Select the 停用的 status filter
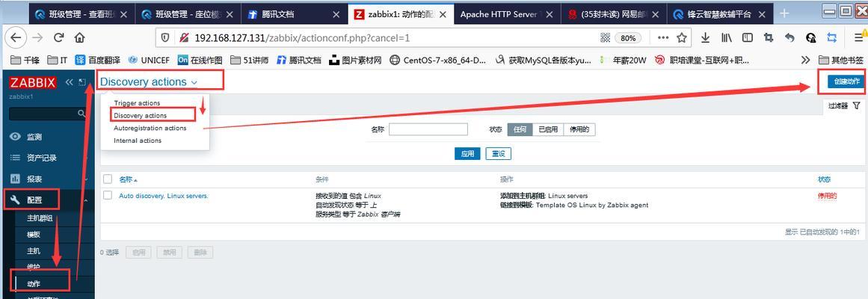Image resolution: width=868 pixels, height=299 pixels. click(579, 129)
